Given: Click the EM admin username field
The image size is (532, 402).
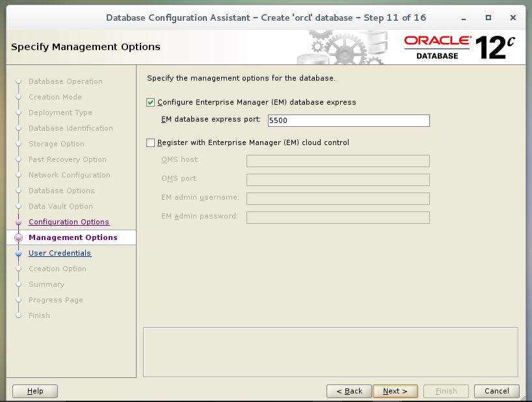Looking at the screenshot, I should click(338, 199).
